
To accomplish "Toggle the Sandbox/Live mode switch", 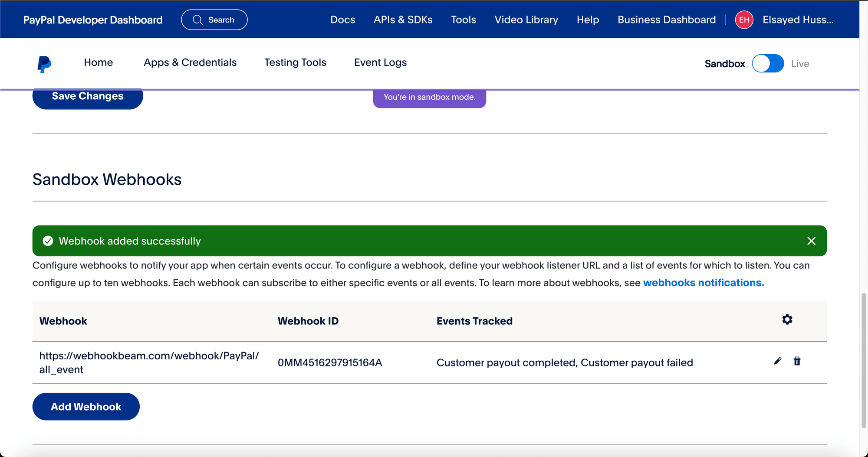I will pyautogui.click(x=767, y=64).
